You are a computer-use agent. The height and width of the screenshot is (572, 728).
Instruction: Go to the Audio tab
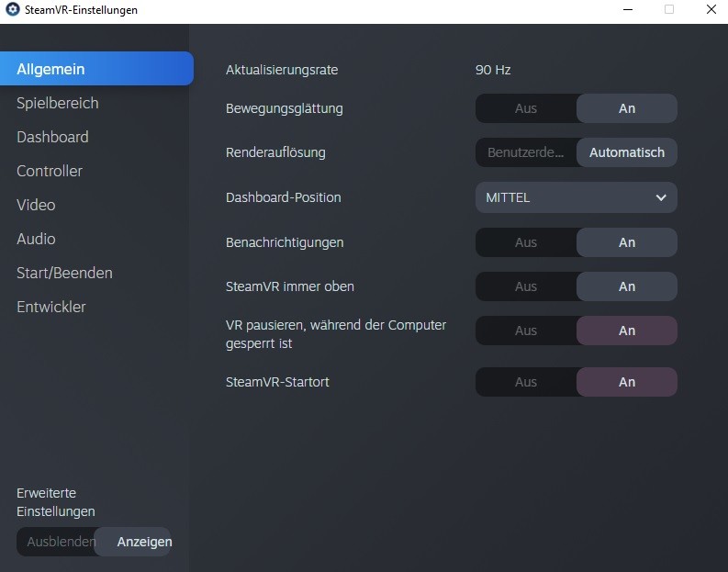pos(36,239)
